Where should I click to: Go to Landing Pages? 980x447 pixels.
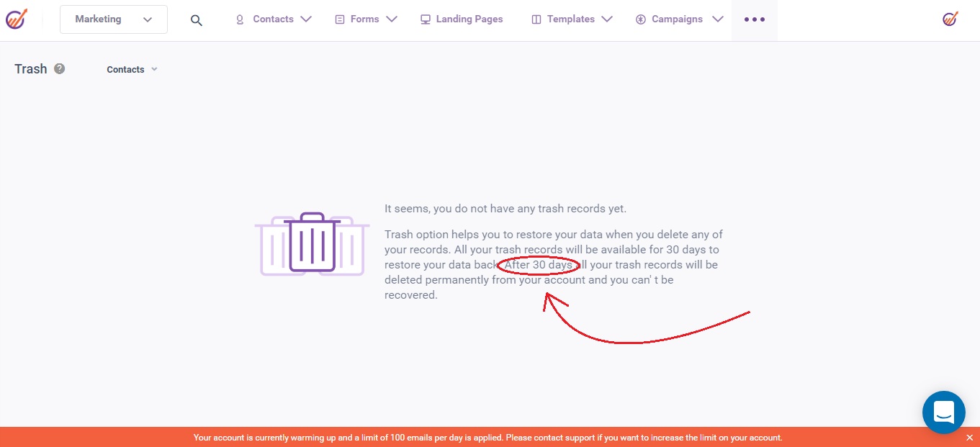468,19
